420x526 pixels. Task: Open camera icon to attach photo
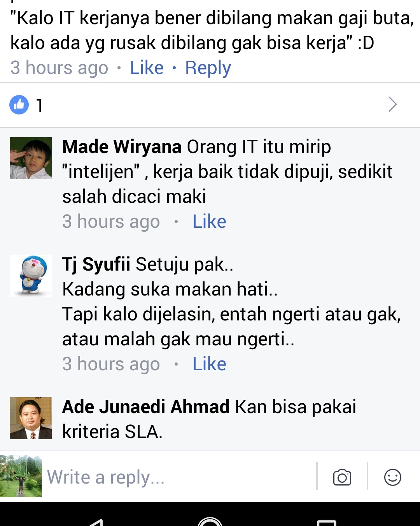pyautogui.click(x=342, y=477)
